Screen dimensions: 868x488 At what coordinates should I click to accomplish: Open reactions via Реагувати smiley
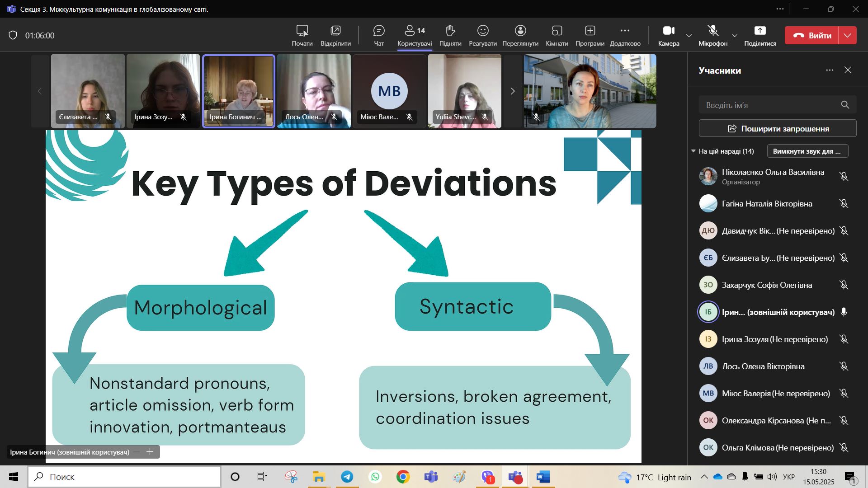coord(483,35)
